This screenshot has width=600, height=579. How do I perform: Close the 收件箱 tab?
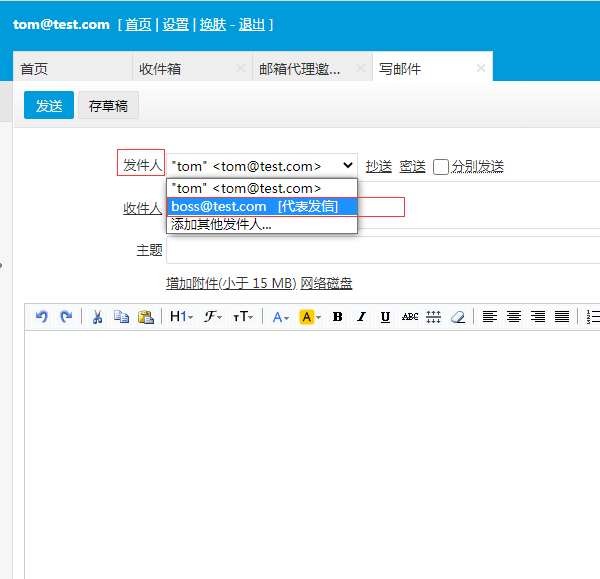(x=241, y=69)
